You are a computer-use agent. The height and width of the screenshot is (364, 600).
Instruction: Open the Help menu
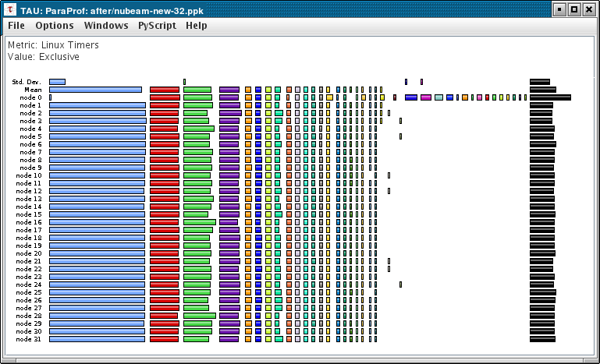[197, 26]
